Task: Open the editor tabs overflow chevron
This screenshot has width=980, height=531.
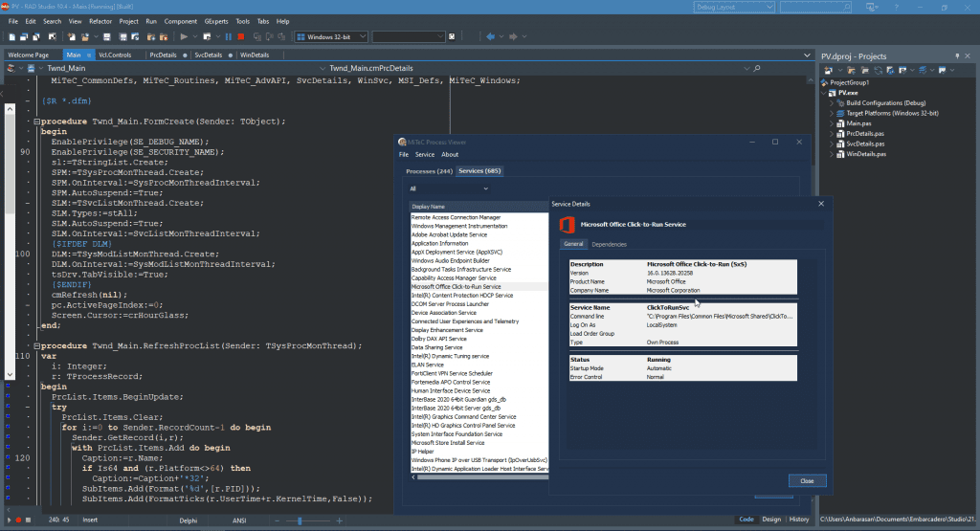Action: coord(807,55)
